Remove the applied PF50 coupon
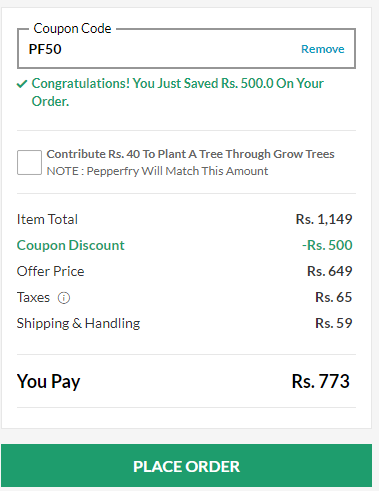The image size is (379, 491). coord(322,49)
